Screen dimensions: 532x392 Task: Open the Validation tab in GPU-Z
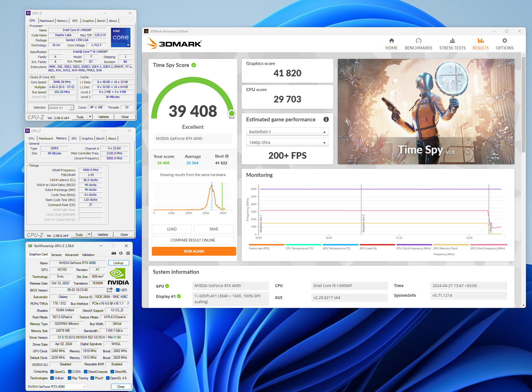pyautogui.click(x=88, y=255)
